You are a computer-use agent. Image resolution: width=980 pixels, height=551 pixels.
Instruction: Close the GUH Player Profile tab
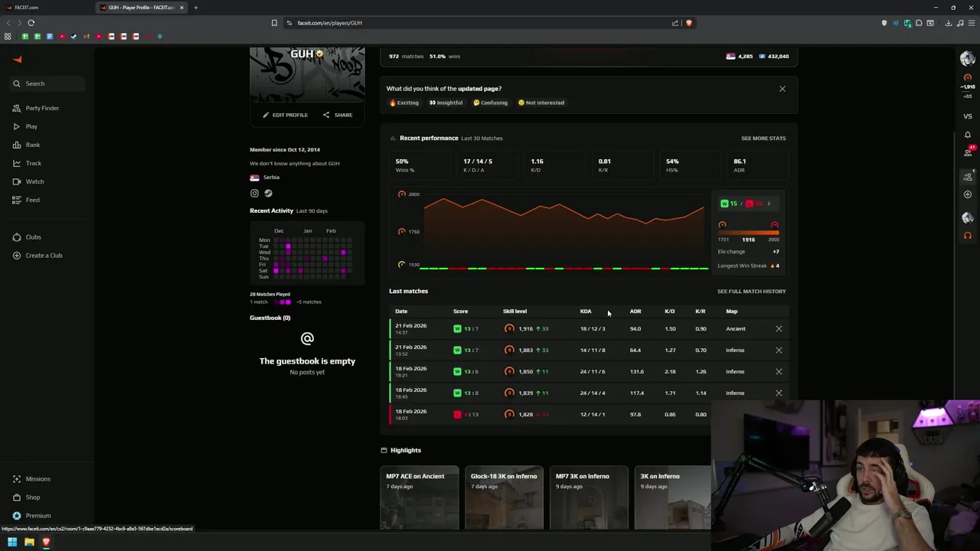181,8
